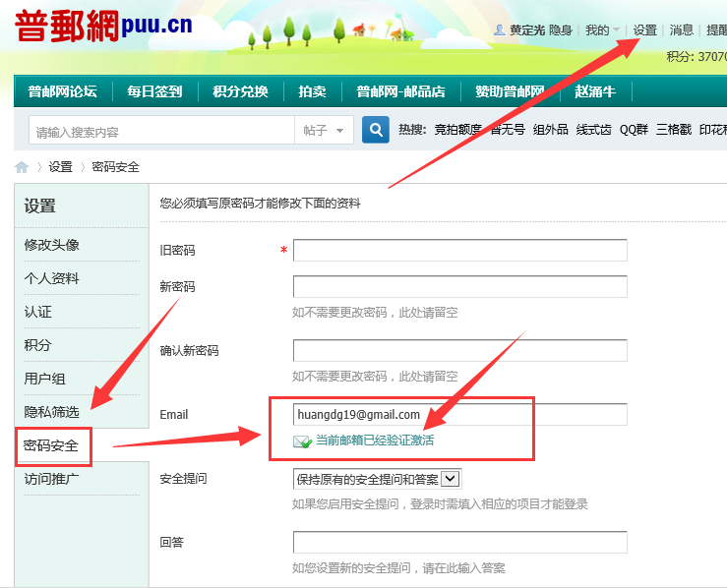The height and width of the screenshot is (588, 727).
Task: Click the 积分 points value text
Action: pos(697,56)
